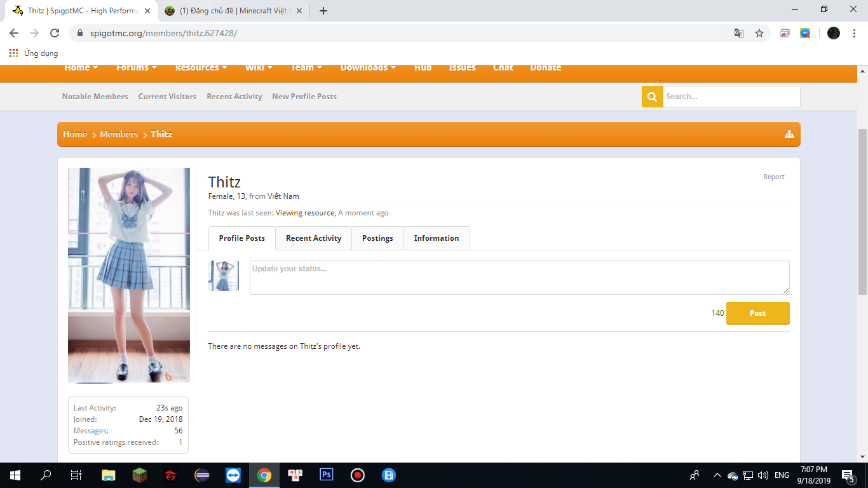Click the Search field on the site
The height and width of the screenshot is (488, 868).
pos(731,97)
